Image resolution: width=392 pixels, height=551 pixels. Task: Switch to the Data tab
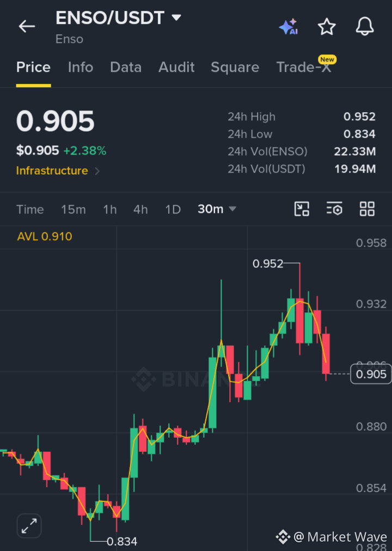click(x=126, y=67)
